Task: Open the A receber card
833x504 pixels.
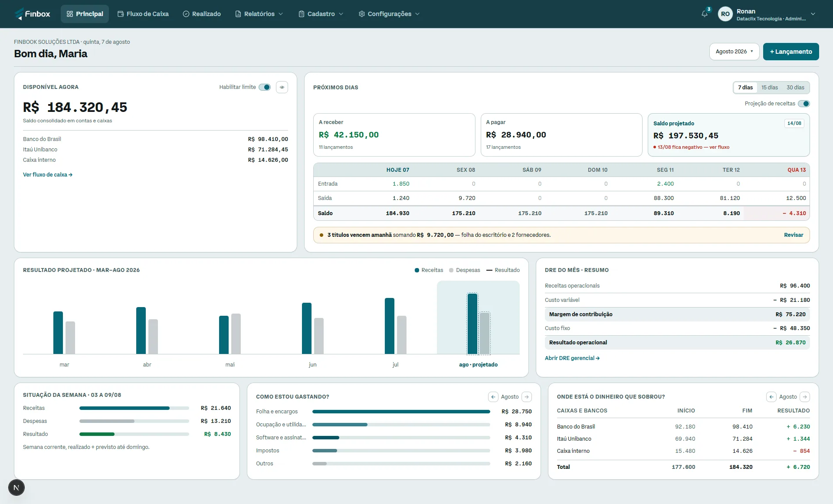Action: [394, 135]
